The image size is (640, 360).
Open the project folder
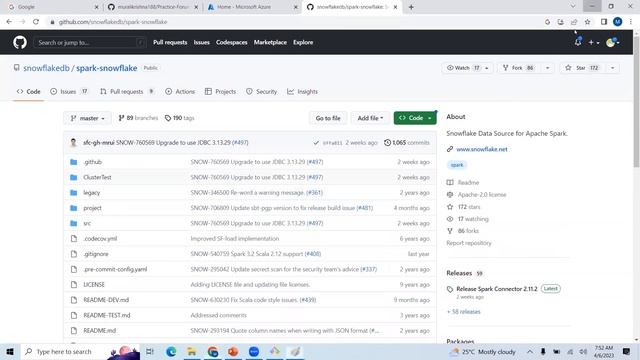point(92,208)
